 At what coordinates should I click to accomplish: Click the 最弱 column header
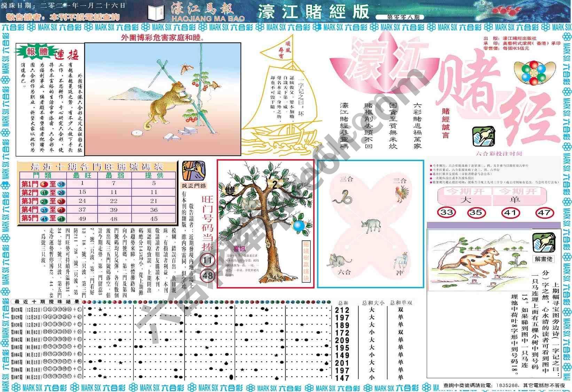tap(114, 176)
